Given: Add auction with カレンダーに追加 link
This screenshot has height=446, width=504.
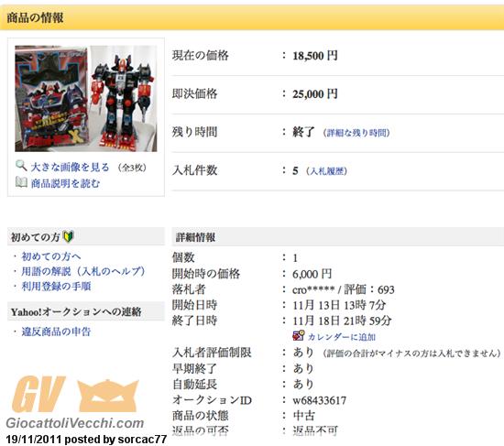Looking at the screenshot, I should [x=342, y=337].
